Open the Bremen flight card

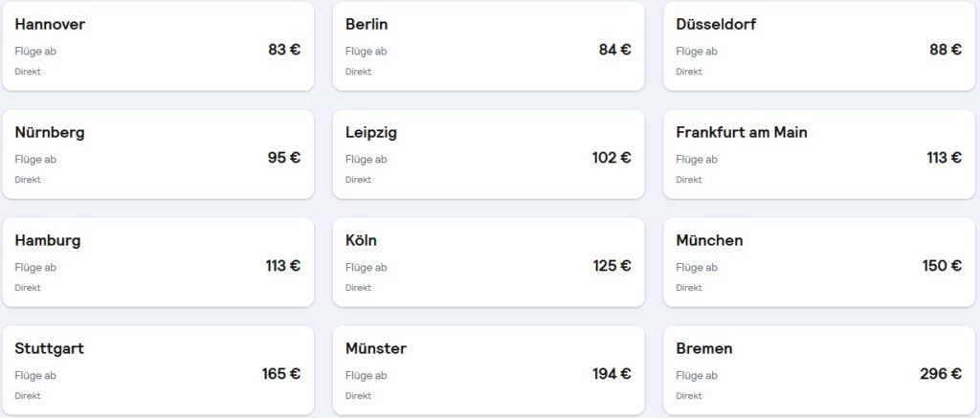coord(818,370)
